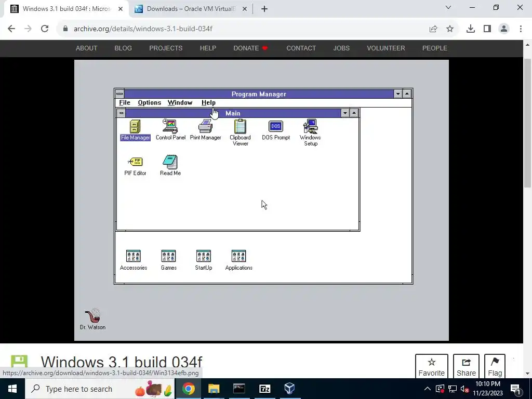
Task: Open the Chrome profile menu
Action: pos(504,29)
